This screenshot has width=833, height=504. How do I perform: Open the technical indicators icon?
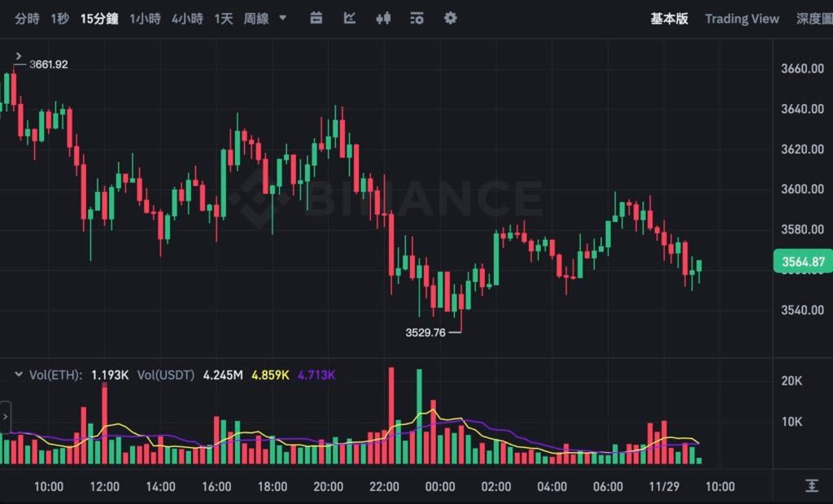point(417,18)
